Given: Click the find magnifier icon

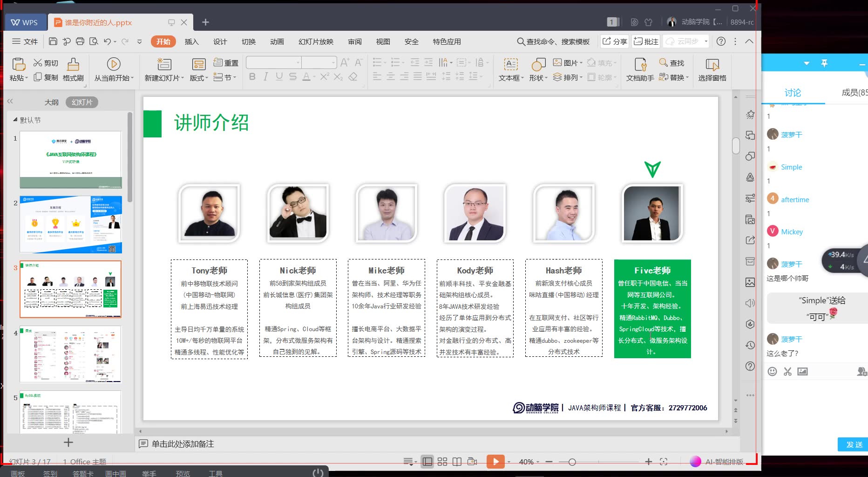Looking at the screenshot, I should [x=664, y=62].
